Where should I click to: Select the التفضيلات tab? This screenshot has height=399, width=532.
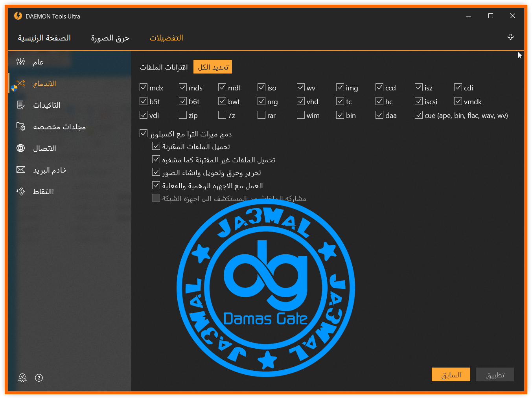(166, 38)
